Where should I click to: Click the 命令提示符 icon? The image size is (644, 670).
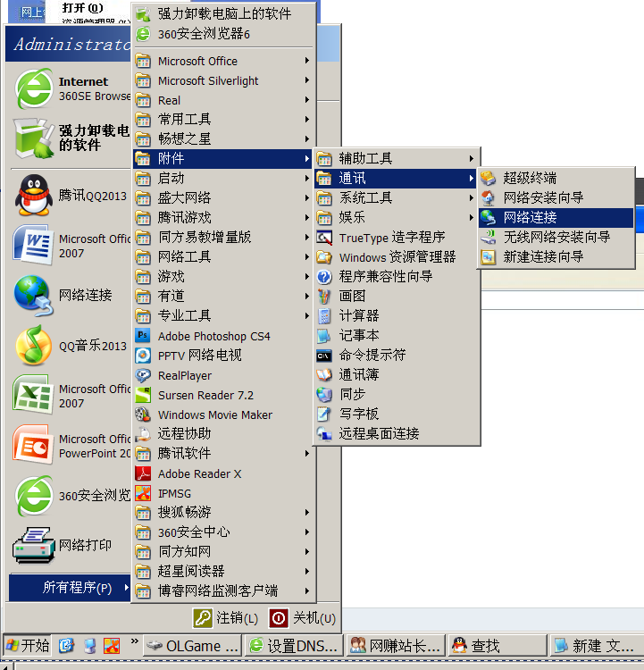coord(324,355)
